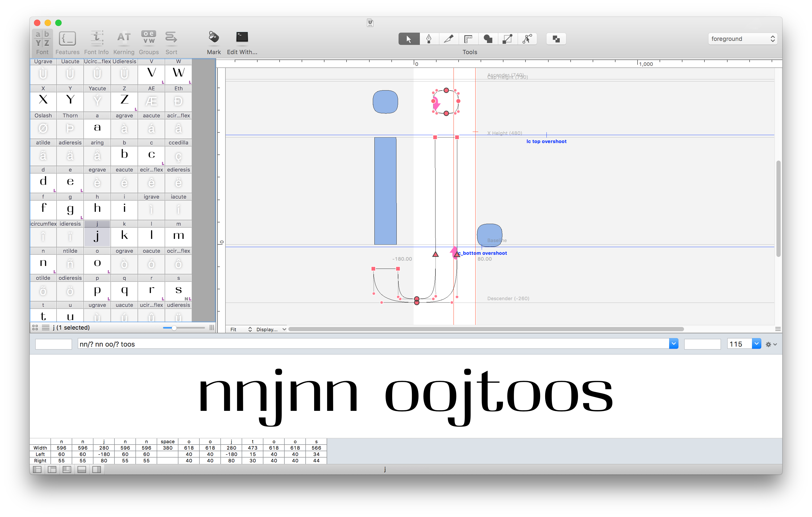812x517 pixels.
Task: Open the point size 115 dropdown
Action: [756, 344]
